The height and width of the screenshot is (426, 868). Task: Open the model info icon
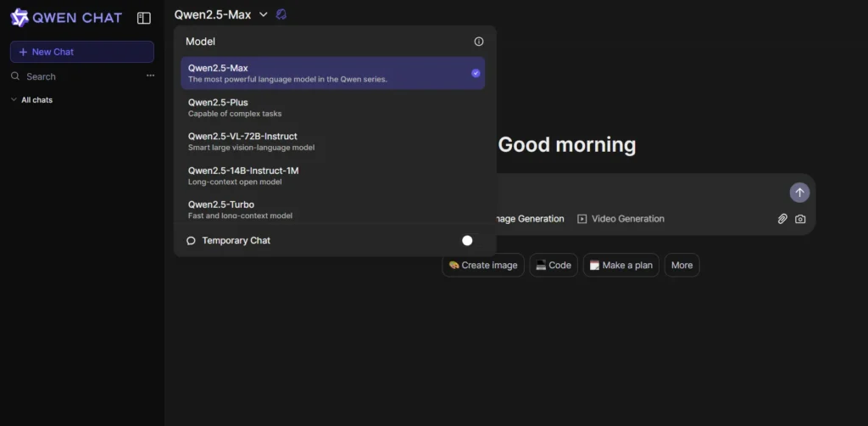click(x=479, y=42)
